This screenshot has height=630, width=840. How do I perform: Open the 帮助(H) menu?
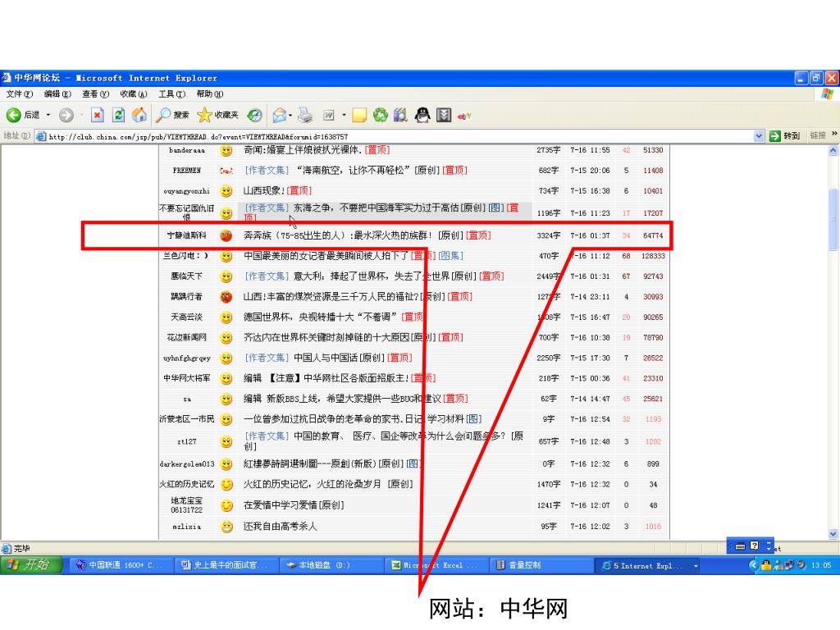click(209, 94)
